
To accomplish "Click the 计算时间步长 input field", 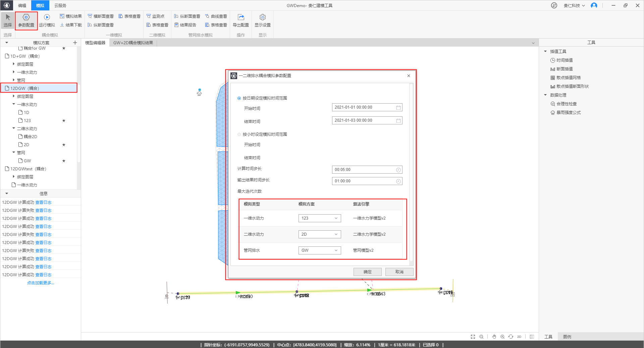I will tap(364, 170).
